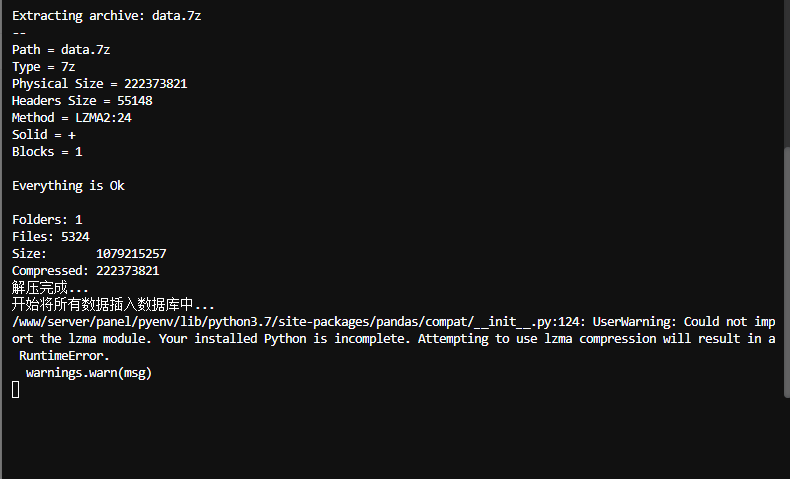The height and width of the screenshot is (479, 790).
Task: Click the '开始将所有数据插入数据库中...' line
Action: 113,305
